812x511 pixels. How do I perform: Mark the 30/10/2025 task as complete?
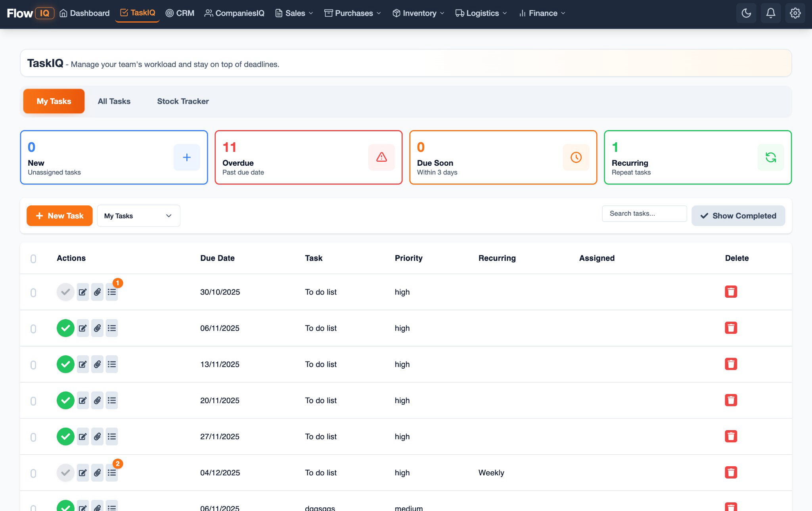click(65, 292)
